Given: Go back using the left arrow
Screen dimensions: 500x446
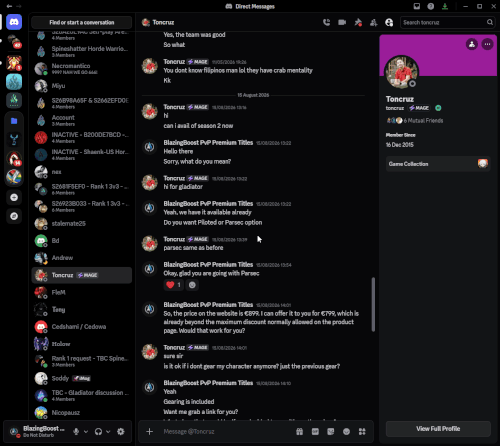Looking at the screenshot, I should point(9,6).
